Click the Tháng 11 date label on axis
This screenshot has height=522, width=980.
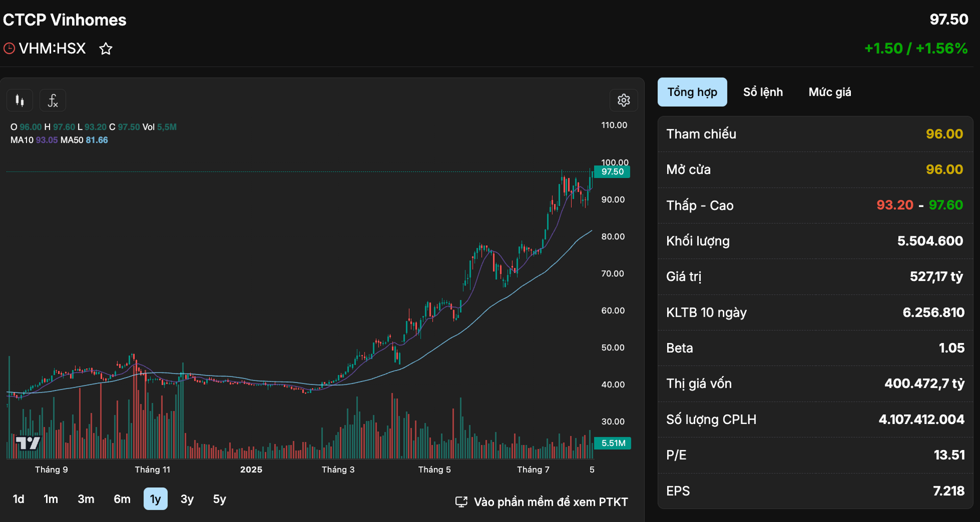(152, 469)
